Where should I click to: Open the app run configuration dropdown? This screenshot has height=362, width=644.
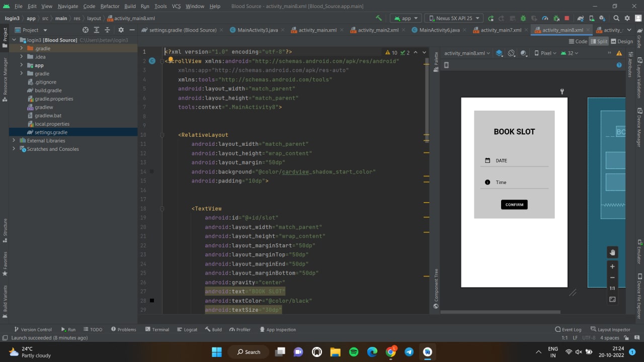click(x=405, y=18)
